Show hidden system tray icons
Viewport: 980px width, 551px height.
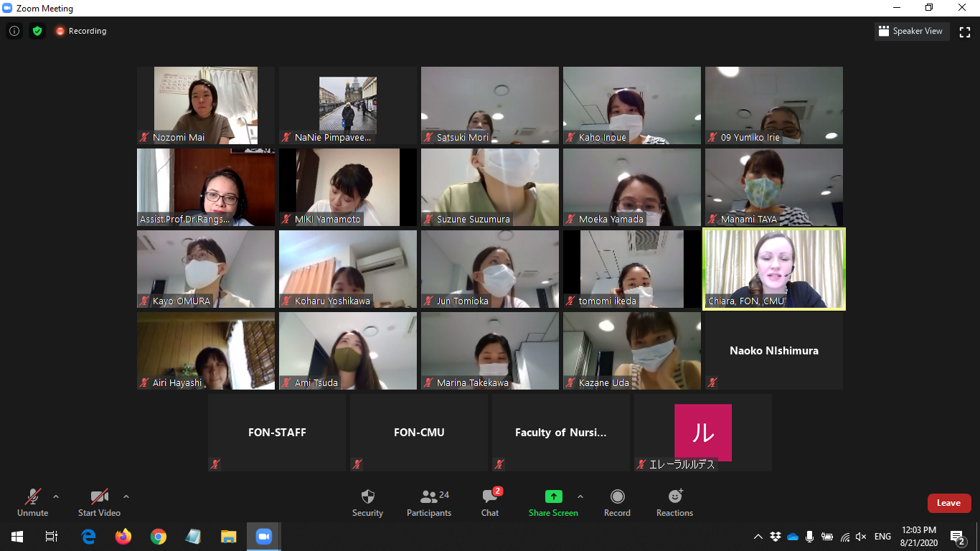(x=758, y=537)
